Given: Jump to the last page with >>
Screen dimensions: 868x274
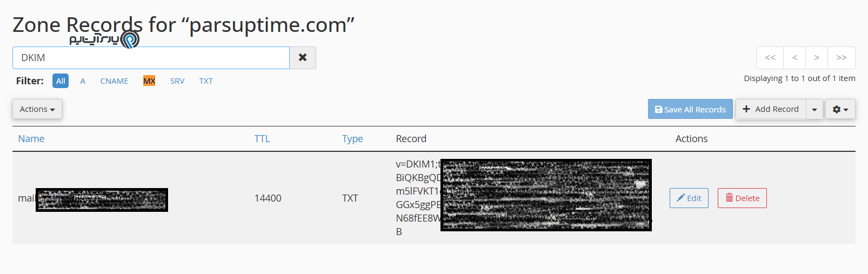Looking at the screenshot, I should coord(842,58).
